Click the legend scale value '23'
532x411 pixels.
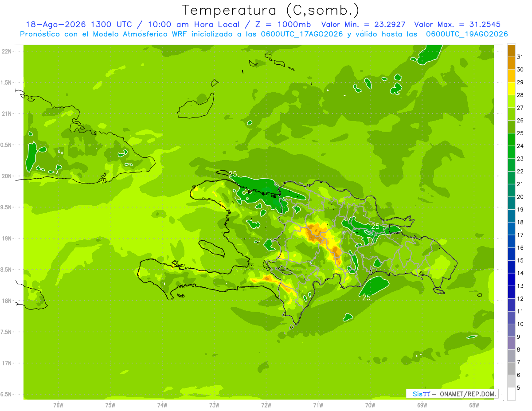[520, 159]
